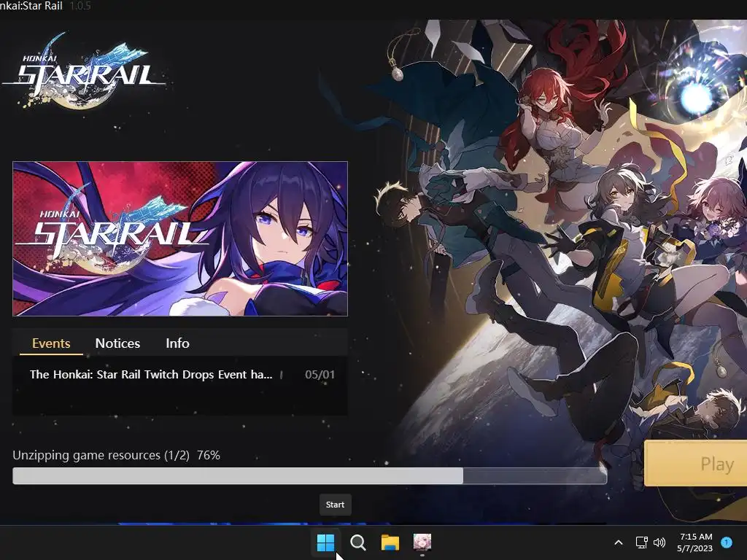Open volume speaker tray icon
The height and width of the screenshot is (560, 747).
pyautogui.click(x=659, y=542)
